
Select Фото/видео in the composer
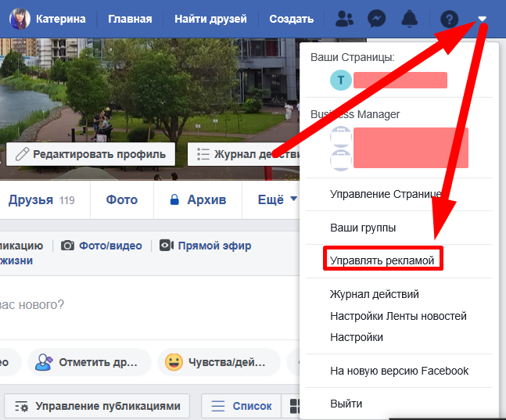110,246
